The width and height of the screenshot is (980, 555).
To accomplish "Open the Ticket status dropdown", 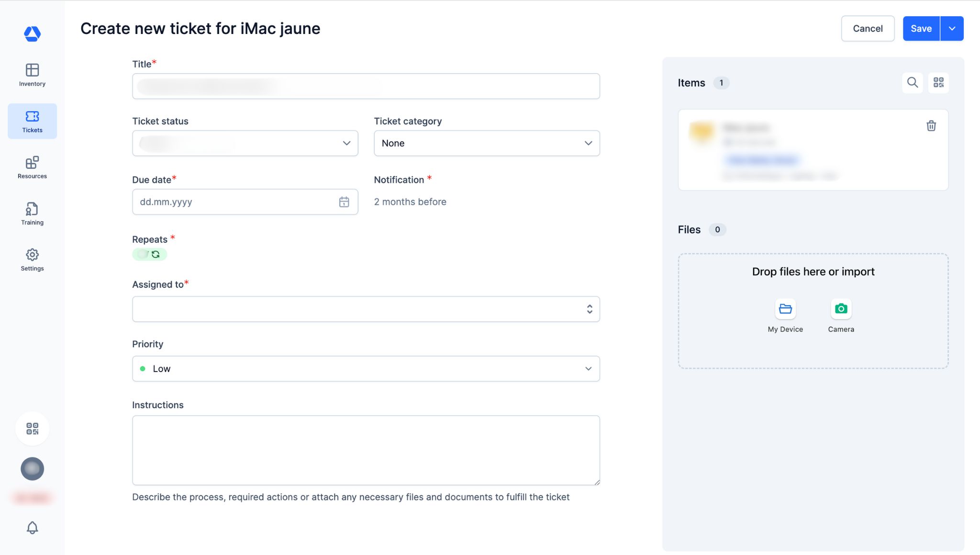I will click(x=245, y=143).
